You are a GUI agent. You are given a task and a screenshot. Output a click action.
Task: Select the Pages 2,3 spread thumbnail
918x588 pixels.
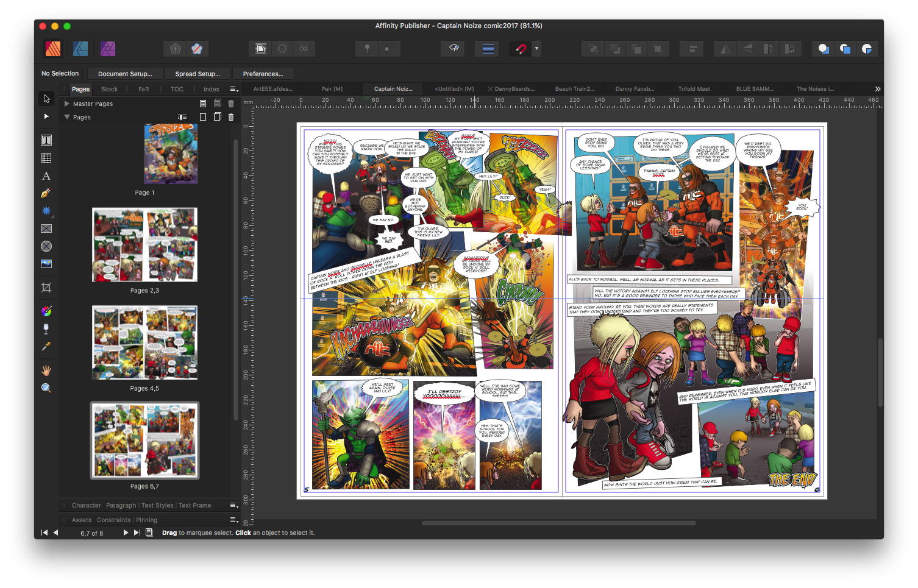click(x=144, y=244)
